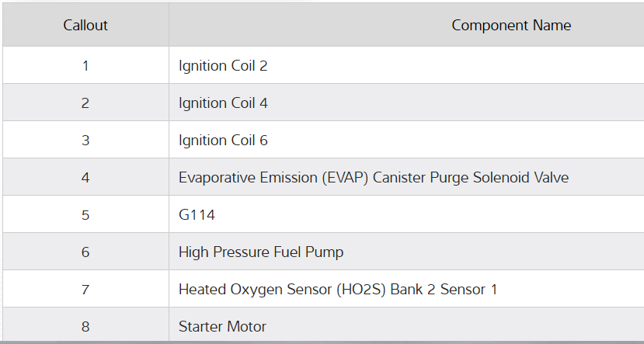This screenshot has width=644, height=344.
Task: Click callout number 2 cell
Action: coord(85,103)
